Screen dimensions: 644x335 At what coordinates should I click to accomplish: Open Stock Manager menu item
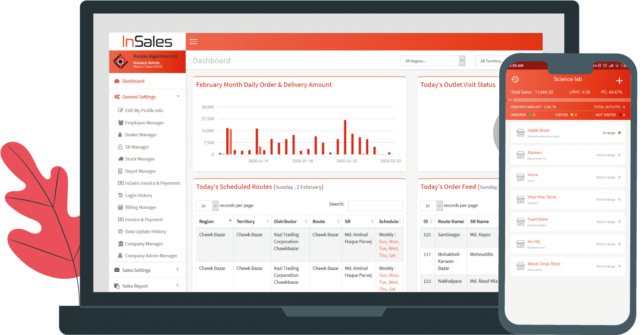[147, 159]
